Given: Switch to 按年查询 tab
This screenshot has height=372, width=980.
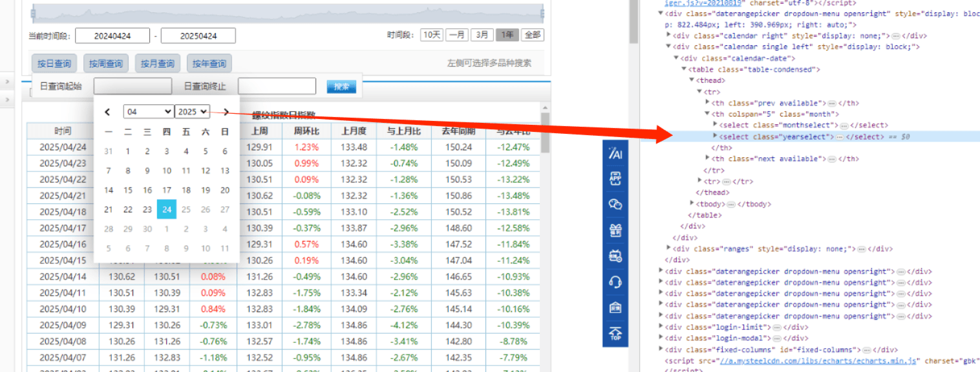Looking at the screenshot, I should pos(209,63).
